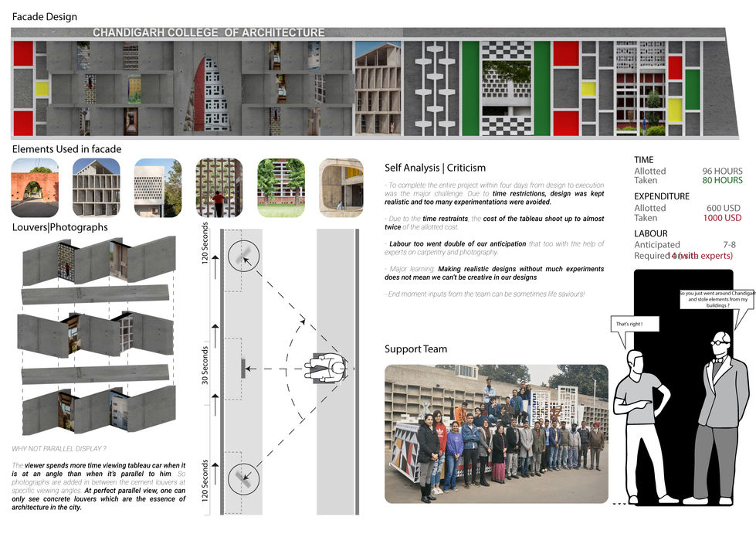Click the '600 USD' allotted value

[x=724, y=208]
